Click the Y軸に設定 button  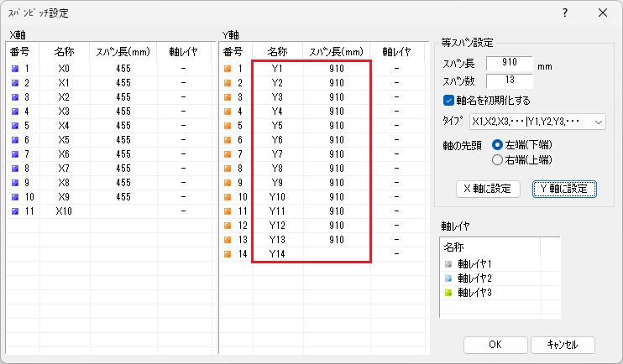tap(564, 189)
